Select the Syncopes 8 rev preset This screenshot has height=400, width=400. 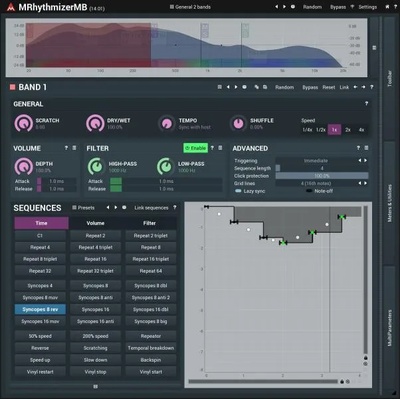[40, 309]
